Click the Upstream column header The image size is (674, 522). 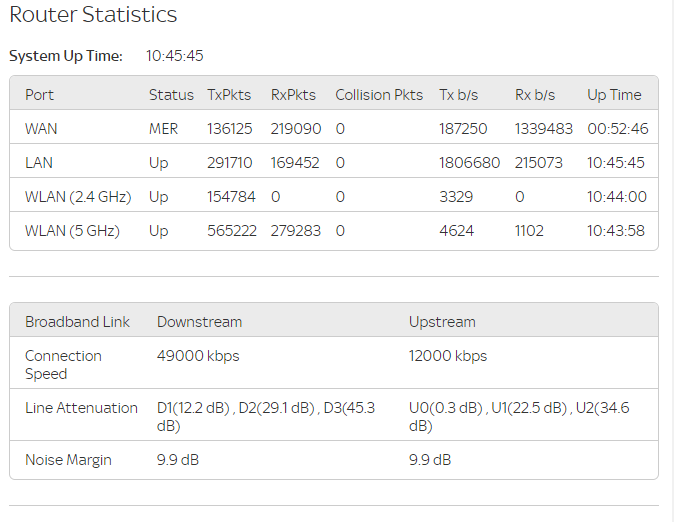[442, 322]
